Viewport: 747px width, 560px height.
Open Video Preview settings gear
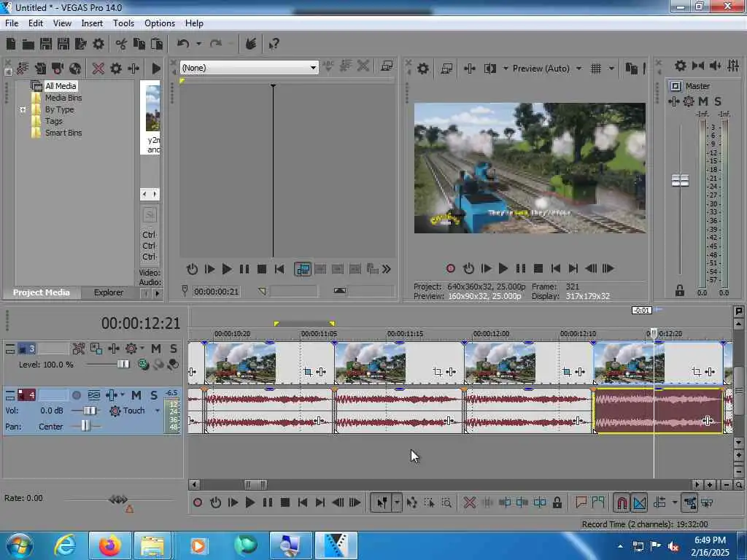coord(423,69)
